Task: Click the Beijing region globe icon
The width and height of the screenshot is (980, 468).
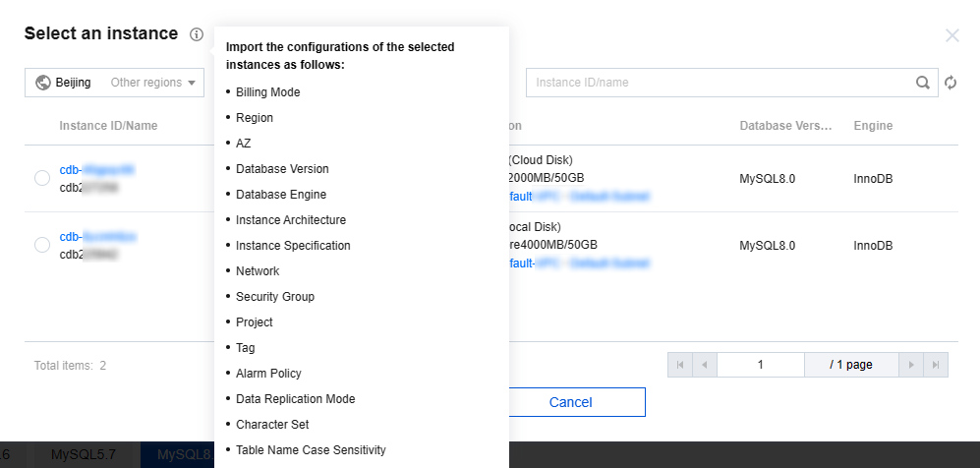Action: click(x=43, y=83)
